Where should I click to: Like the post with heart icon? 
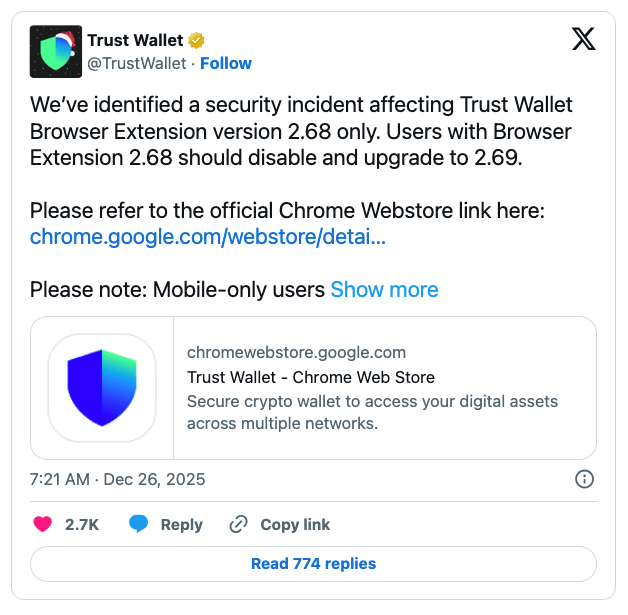[43, 524]
